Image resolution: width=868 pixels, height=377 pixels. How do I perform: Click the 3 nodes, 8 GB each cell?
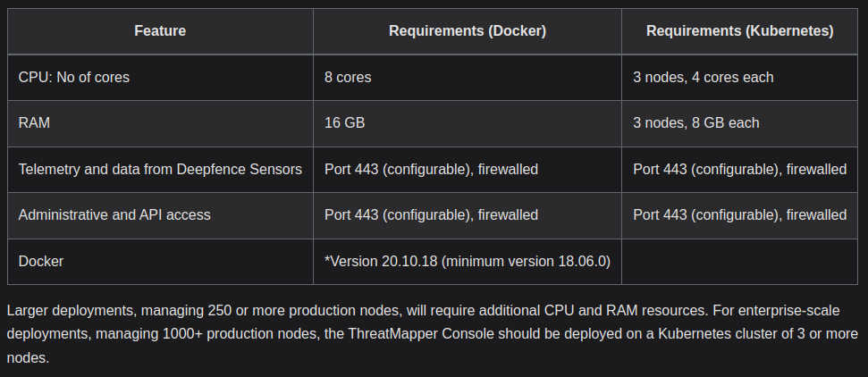coord(739,123)
